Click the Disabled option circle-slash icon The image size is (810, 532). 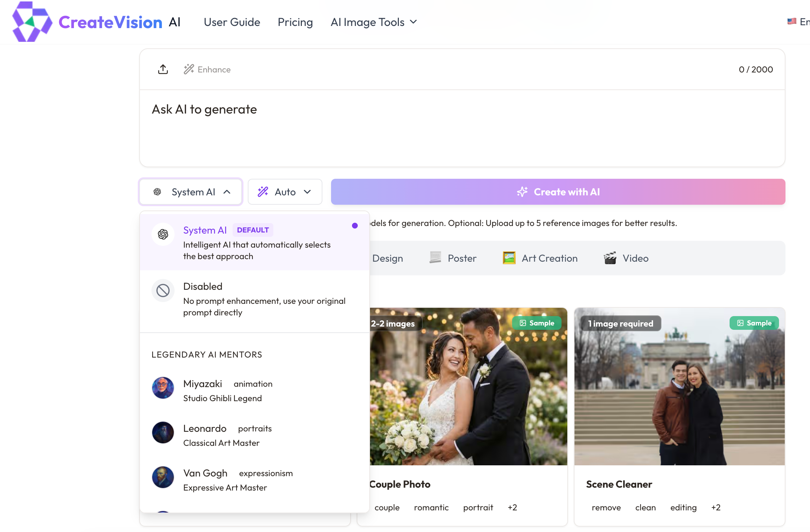coord(163,291)
